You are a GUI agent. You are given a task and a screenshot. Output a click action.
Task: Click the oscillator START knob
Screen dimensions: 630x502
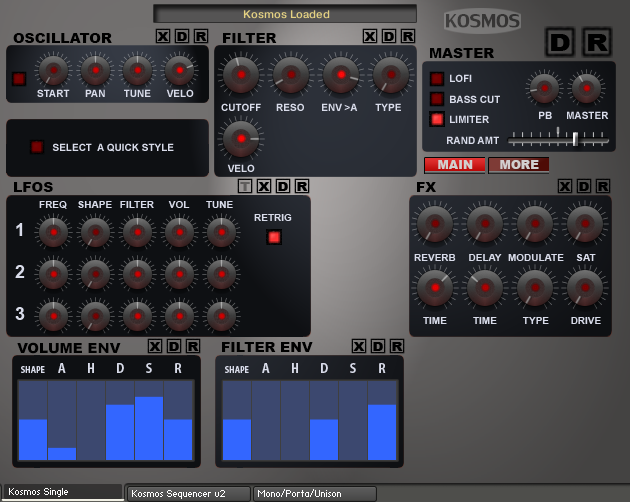(x=53, y=70)
